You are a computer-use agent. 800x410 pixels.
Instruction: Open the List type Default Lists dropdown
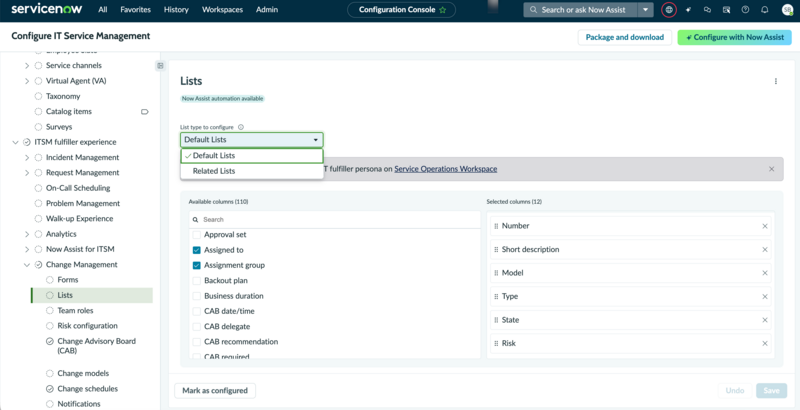[252, 140]
